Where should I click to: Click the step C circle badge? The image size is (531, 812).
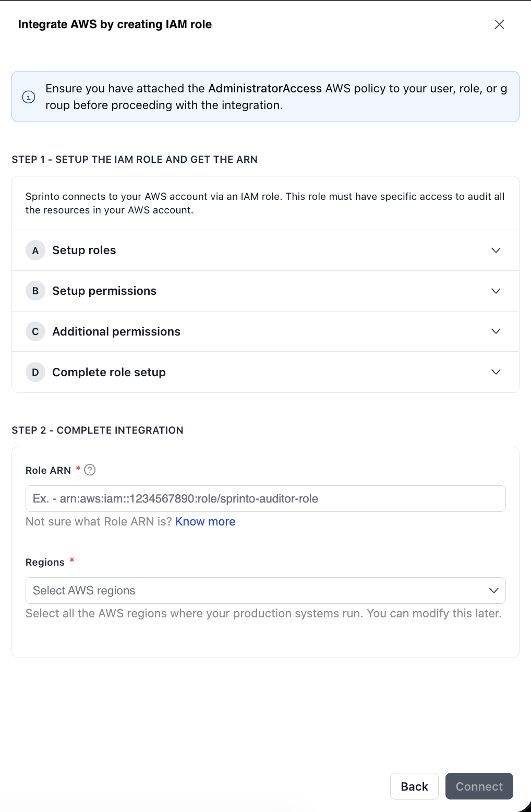click(x=35, y=332)
